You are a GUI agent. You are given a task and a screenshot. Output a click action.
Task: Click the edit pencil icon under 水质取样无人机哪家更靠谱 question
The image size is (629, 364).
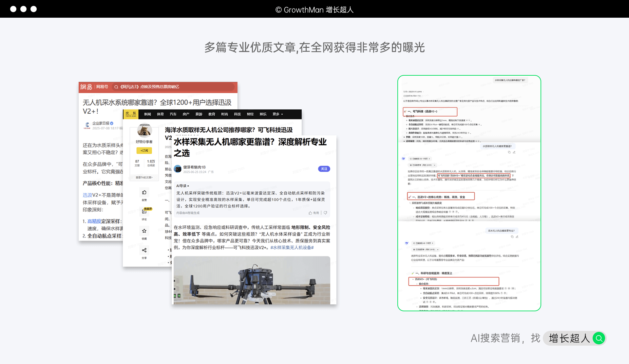[514, 152]
